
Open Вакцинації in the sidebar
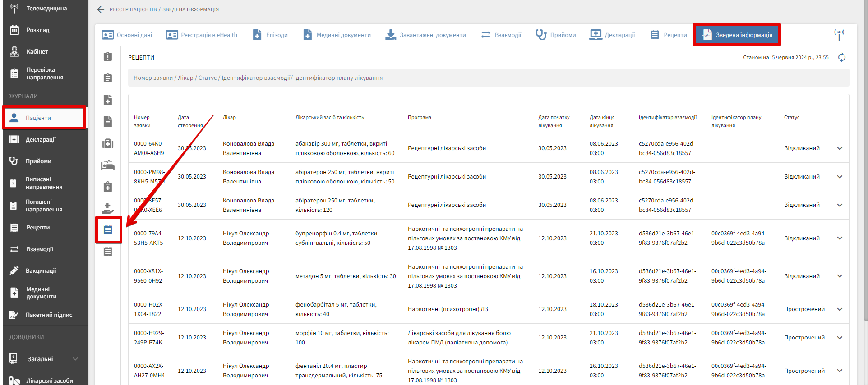(x=41, y=270)
